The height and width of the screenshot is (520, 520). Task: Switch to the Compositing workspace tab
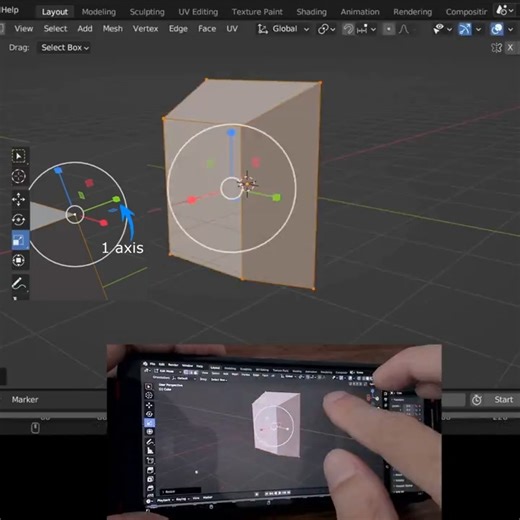[x=466, y=12]
